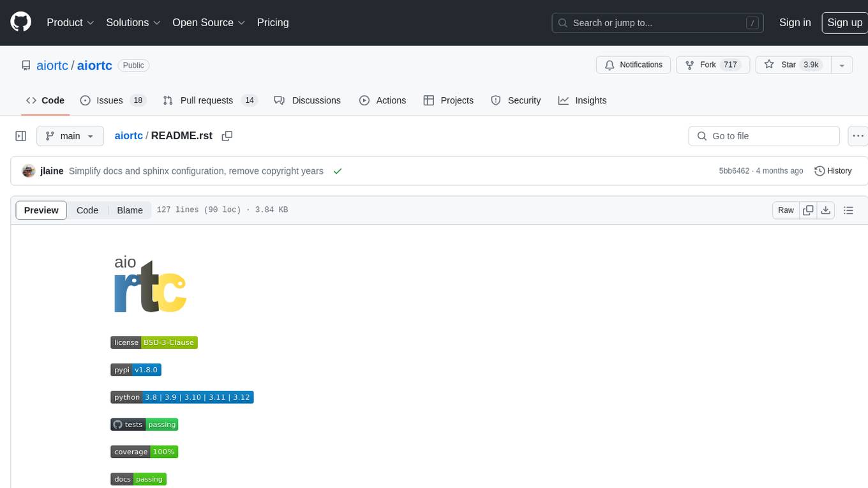Focus the Search or jump to field
This screenshot has height=488, width=868.
pyautogui.click(x=659, y=22)
